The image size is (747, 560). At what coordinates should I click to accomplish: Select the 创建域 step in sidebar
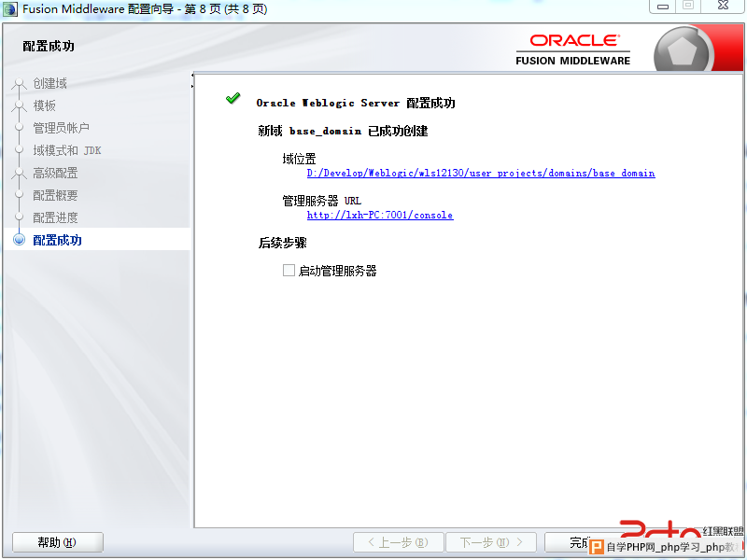49,83
